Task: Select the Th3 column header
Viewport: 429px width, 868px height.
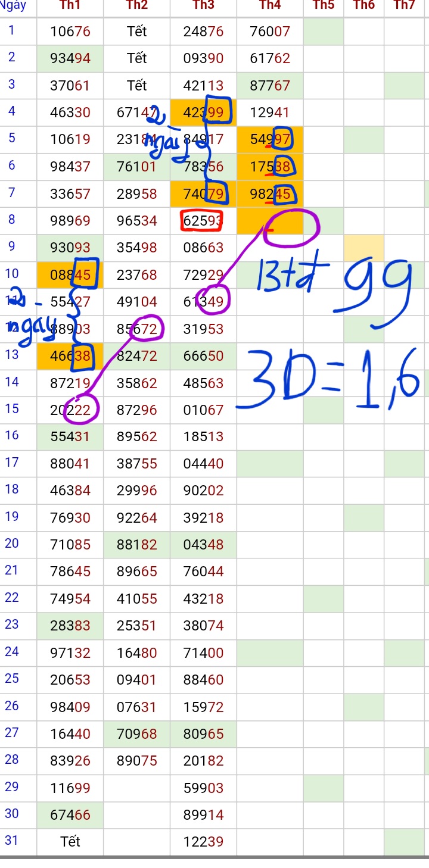Action: click(x=204, y=5)
